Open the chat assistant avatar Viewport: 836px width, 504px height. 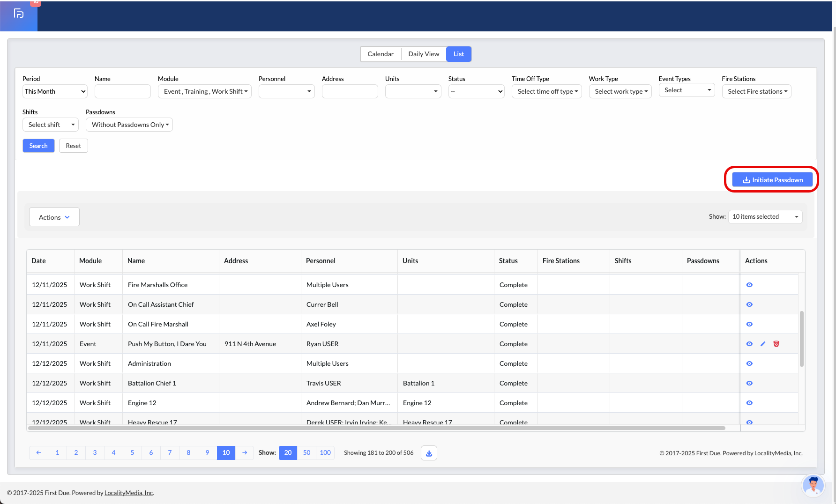coord(813,485)
